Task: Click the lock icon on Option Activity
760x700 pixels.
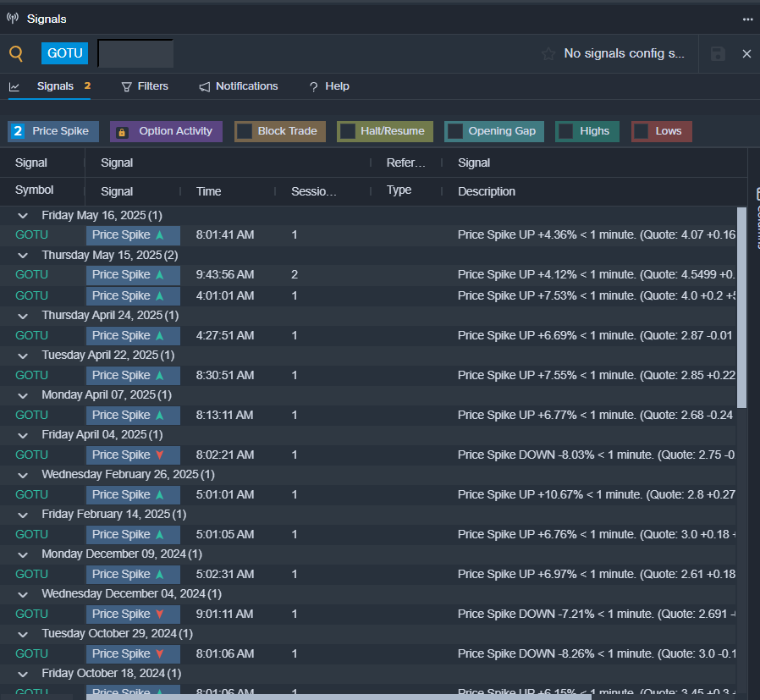Action: click(x=122, y=132)
